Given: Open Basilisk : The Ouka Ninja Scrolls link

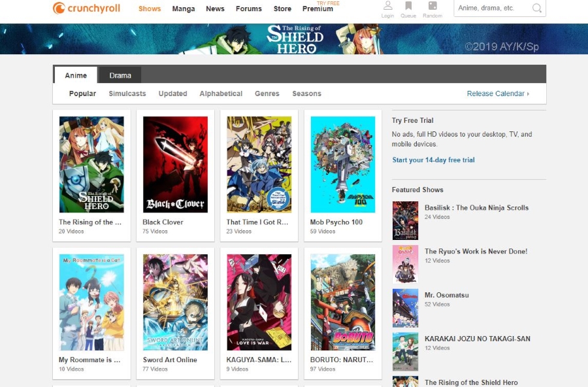Looking at the screenshot, I should point(477,208).
